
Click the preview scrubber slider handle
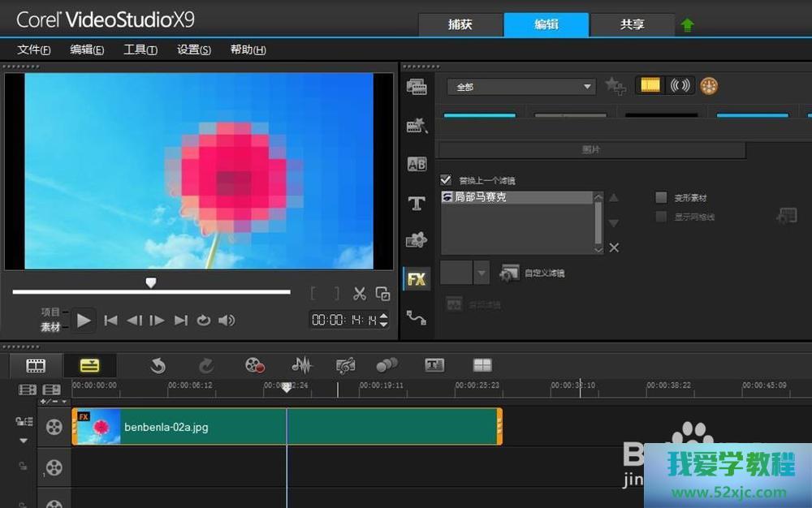click(150, 282)
